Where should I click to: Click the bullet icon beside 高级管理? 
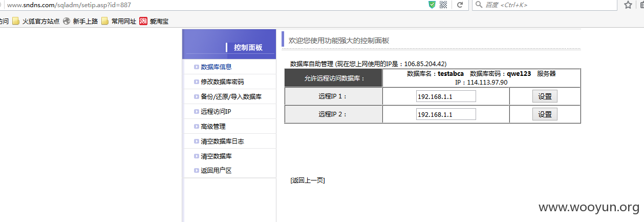[x=197, y=126]
